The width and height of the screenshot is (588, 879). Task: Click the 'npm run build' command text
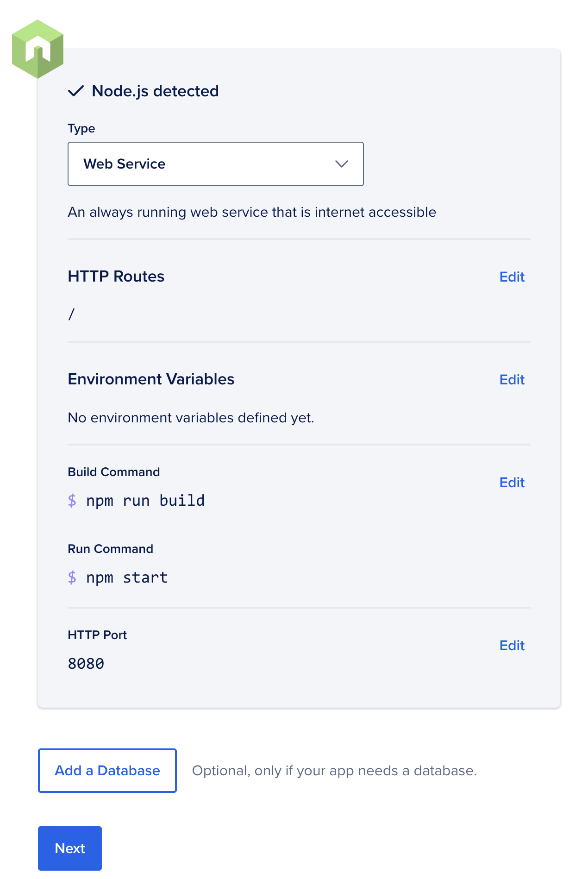click(145, 501)
